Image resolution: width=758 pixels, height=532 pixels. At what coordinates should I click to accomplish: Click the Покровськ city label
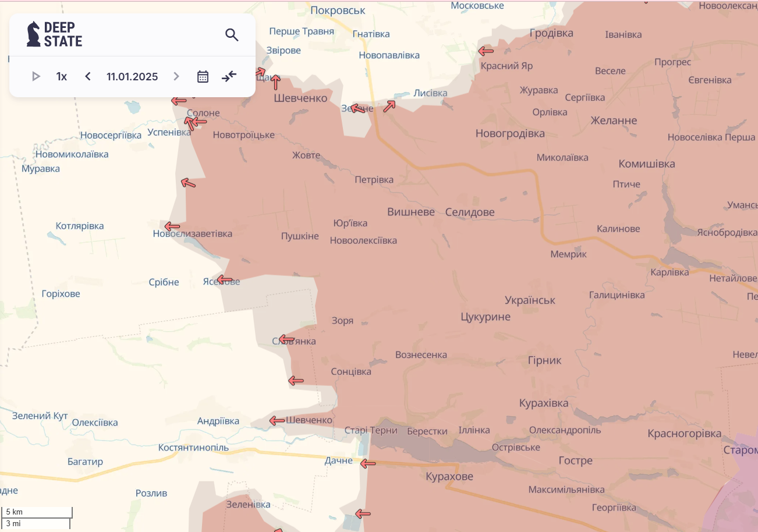coord(338,10)
